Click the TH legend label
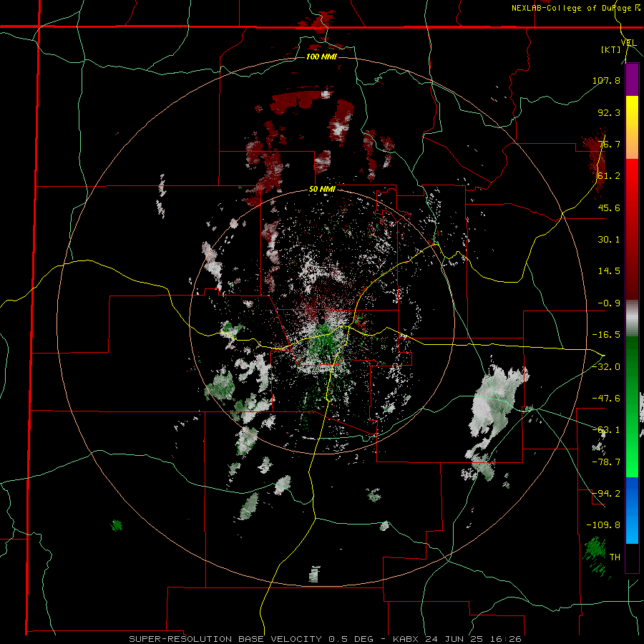This screenshot has height=644, width=644. (x=615, y=557)
